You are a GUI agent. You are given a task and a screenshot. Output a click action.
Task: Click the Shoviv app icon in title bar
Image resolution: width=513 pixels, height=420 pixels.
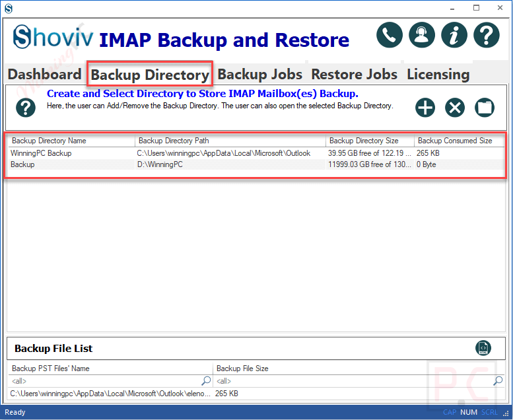(x=9, y=9)
